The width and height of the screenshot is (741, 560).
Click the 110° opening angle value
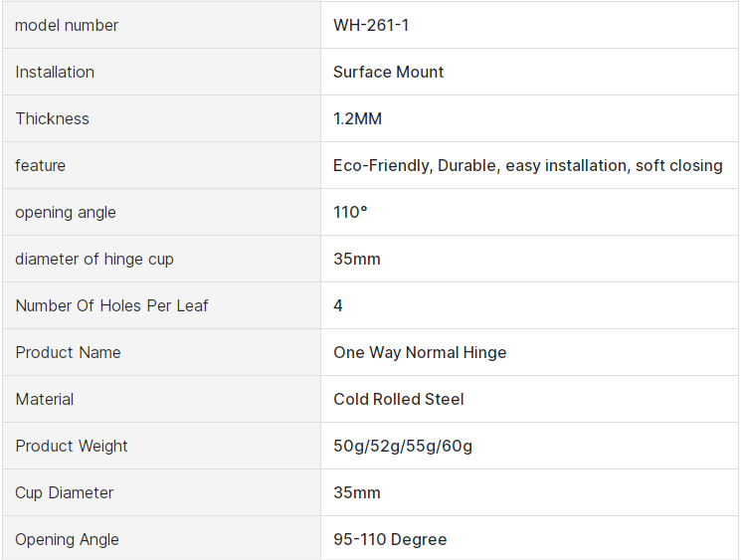click(x=350, y=212)
